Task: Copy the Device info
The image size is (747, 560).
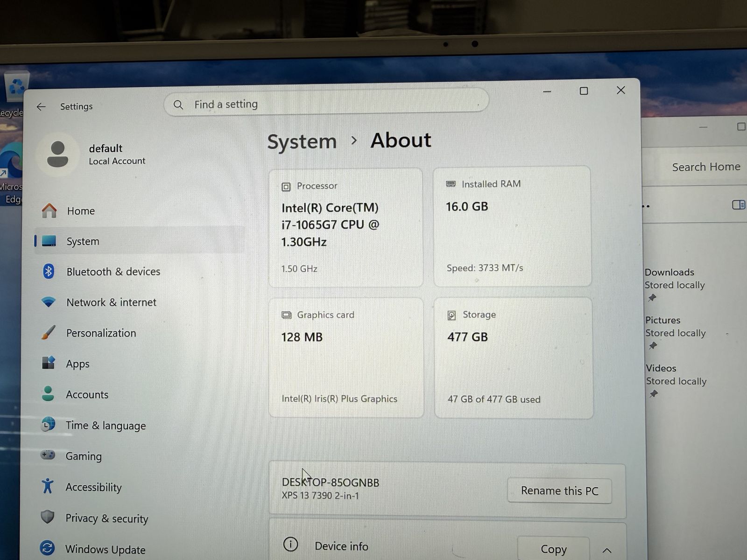Action: pos(553,549)
